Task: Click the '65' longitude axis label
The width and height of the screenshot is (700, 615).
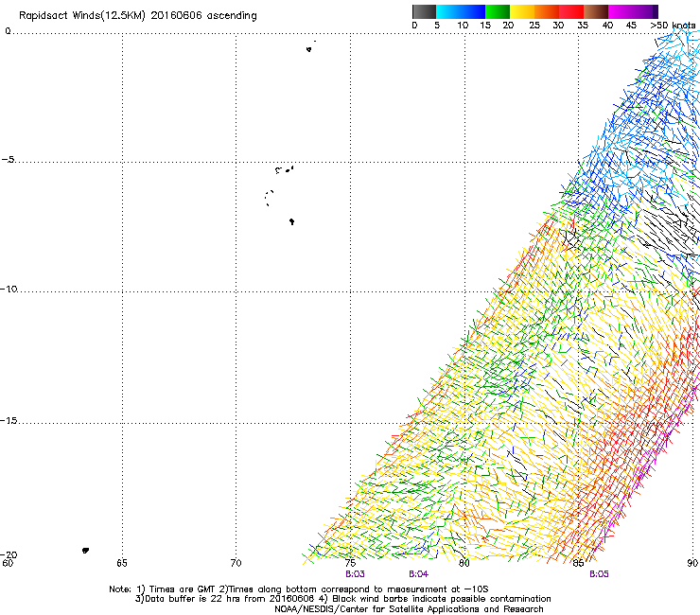Action: [122, 563]
